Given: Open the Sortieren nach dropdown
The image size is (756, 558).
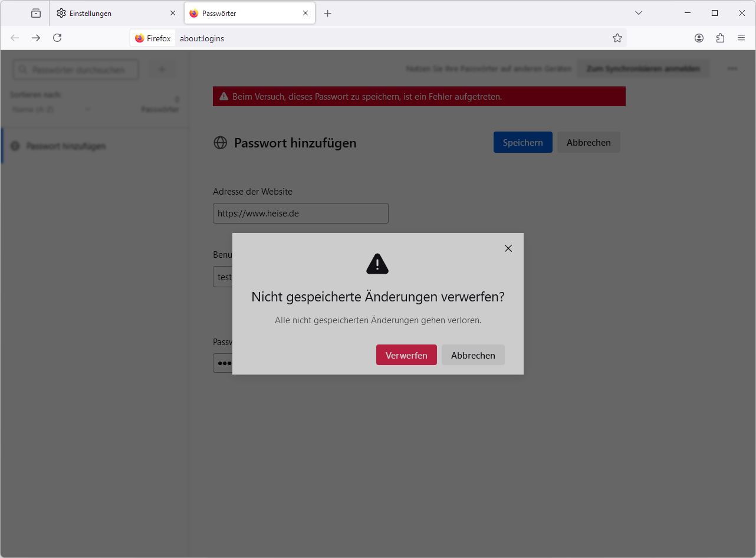Looking at the screenshot, I should (52, 109).
